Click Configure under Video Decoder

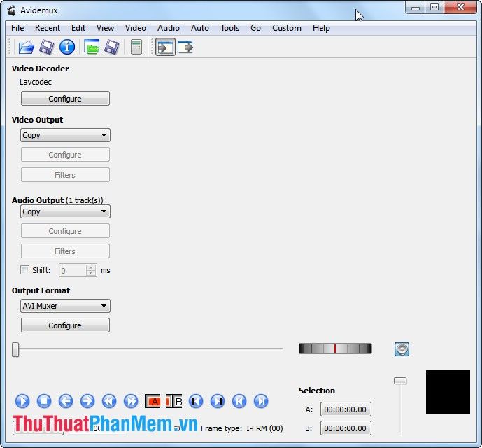click(65, 99)
